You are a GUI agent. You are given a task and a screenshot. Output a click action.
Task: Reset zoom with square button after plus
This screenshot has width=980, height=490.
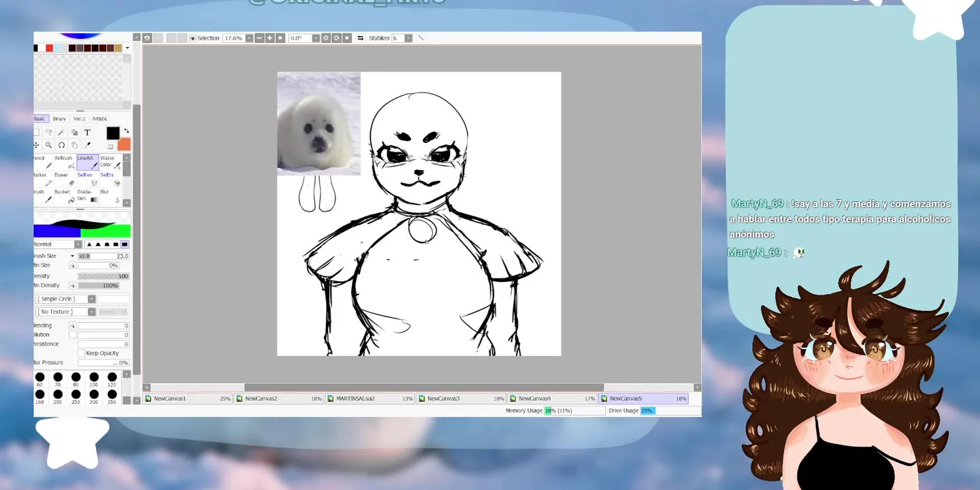tap(280, 38)
